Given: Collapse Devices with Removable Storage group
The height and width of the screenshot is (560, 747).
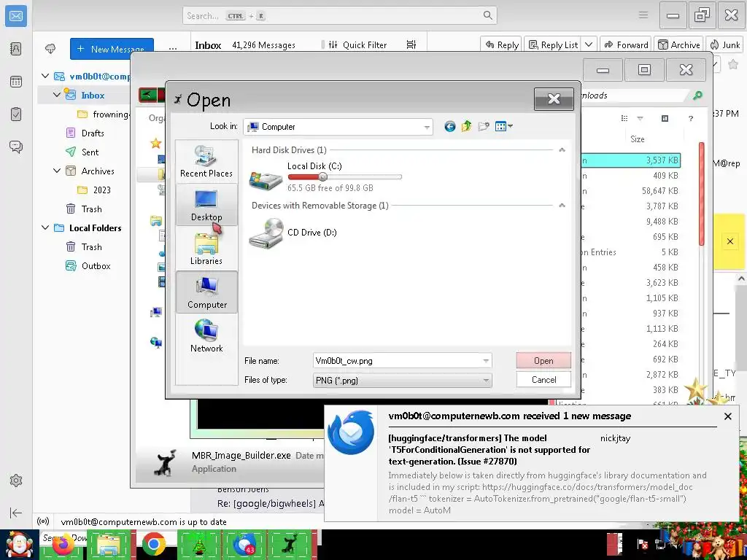Looking at the screenshot, I should coord(562,205).
